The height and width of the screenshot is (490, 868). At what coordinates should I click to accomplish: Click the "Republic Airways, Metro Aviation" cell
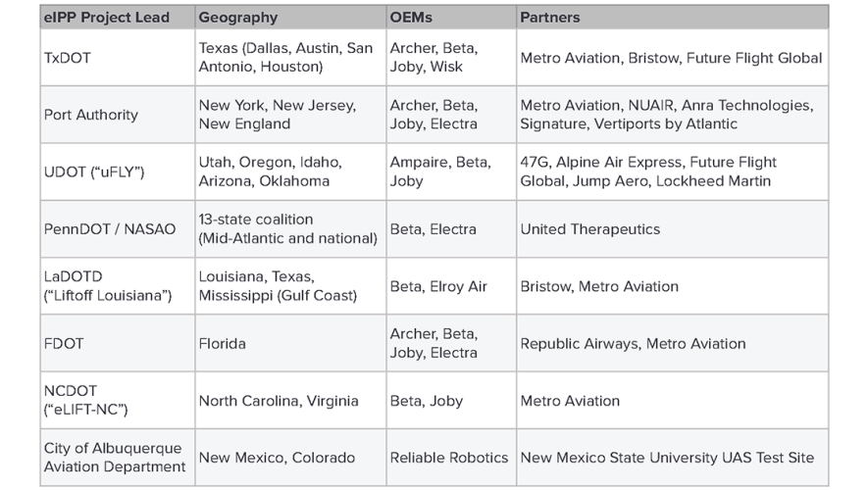[x=633, y=344]
